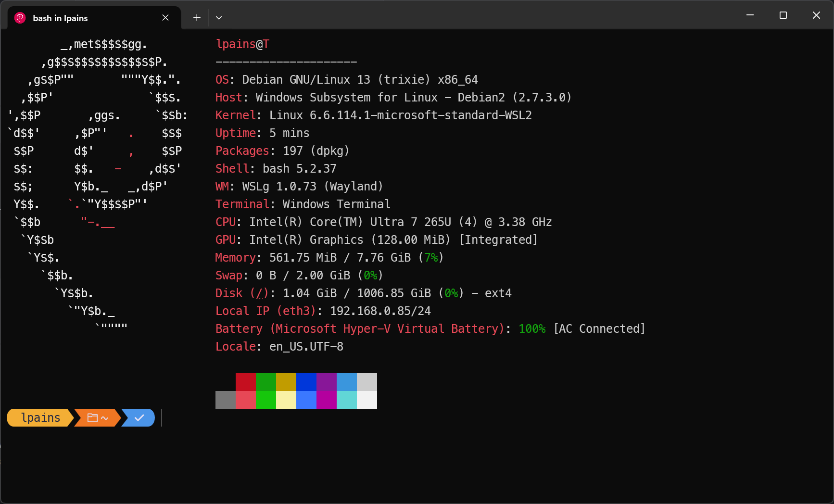Click the 'Battery (Microsoft Hyper-V Virtual Battery)' label

coord(360,329)
